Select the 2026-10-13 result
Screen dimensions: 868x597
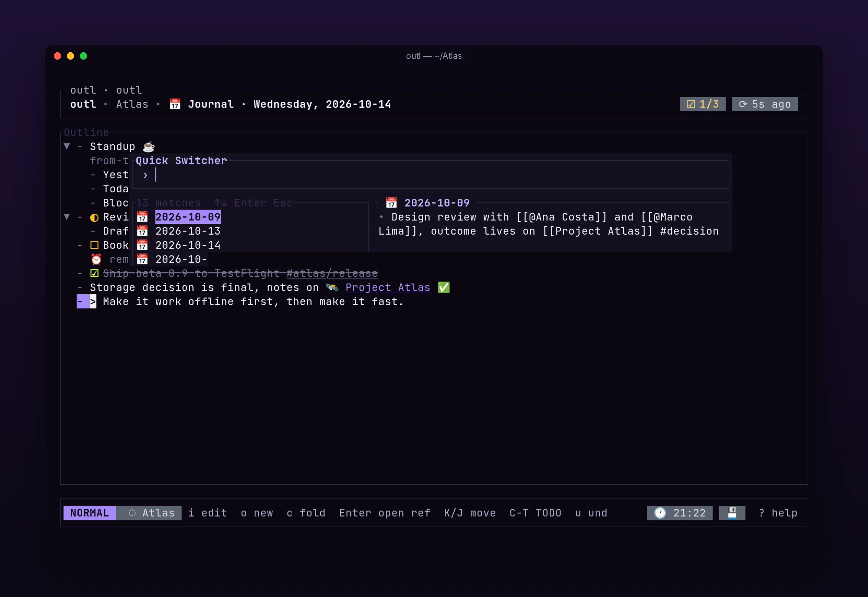[x=188, y=231]
